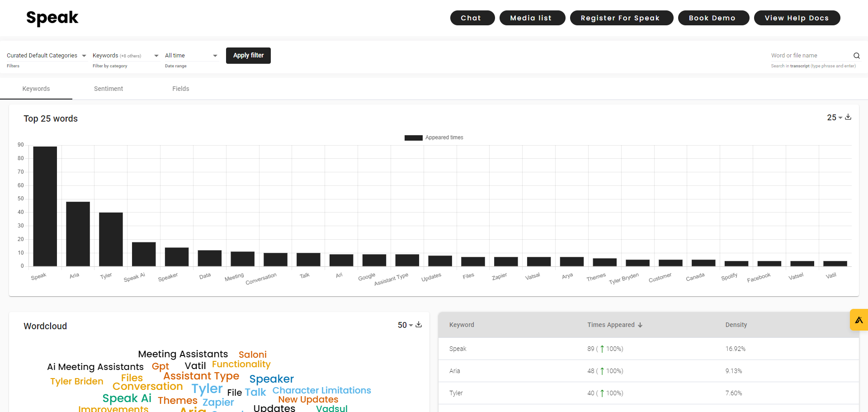Click the Speak logo

click(52, 18)
